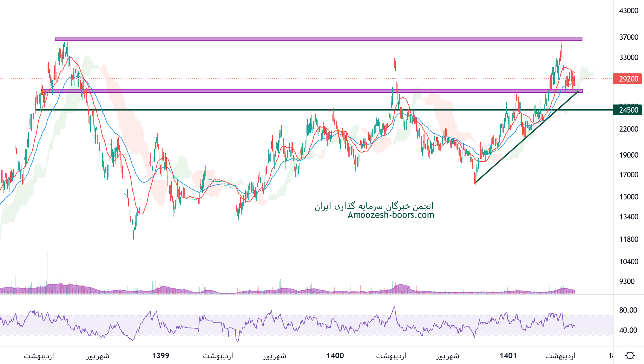Click the green 24500 price label

tap(628, 110)
